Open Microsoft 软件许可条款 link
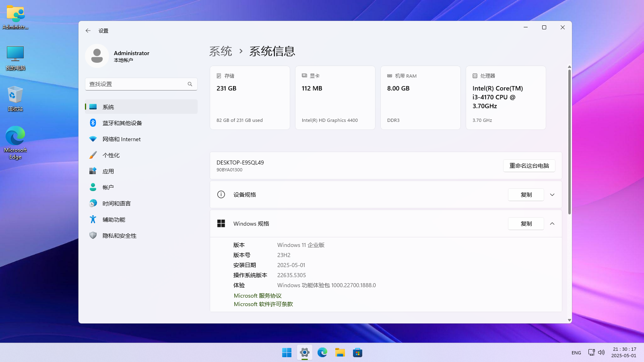This screenshot has height=362, width=644. tap(263, 304)
